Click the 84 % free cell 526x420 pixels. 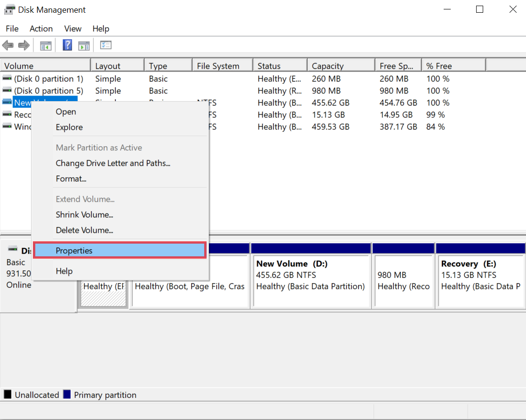click(435, 127)
